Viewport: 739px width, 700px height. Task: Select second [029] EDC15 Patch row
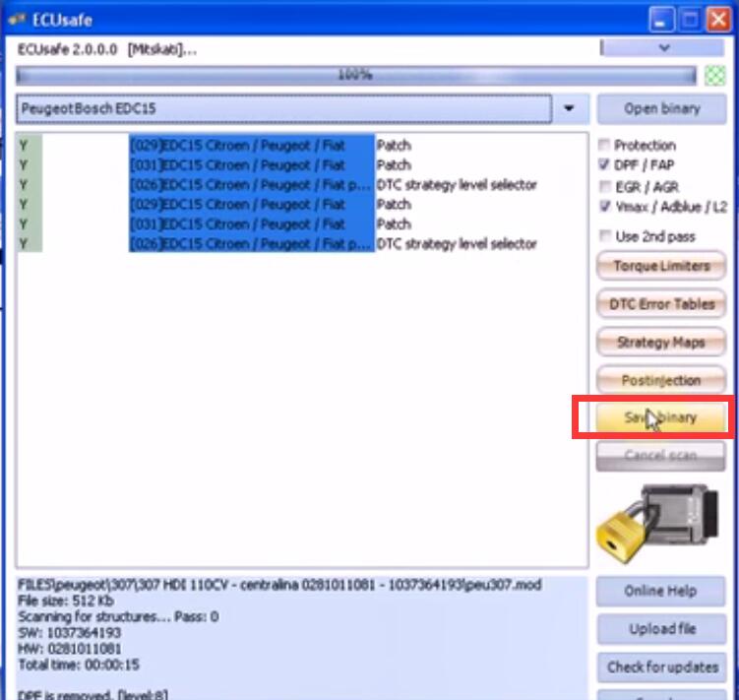click(x=302, y=204)
